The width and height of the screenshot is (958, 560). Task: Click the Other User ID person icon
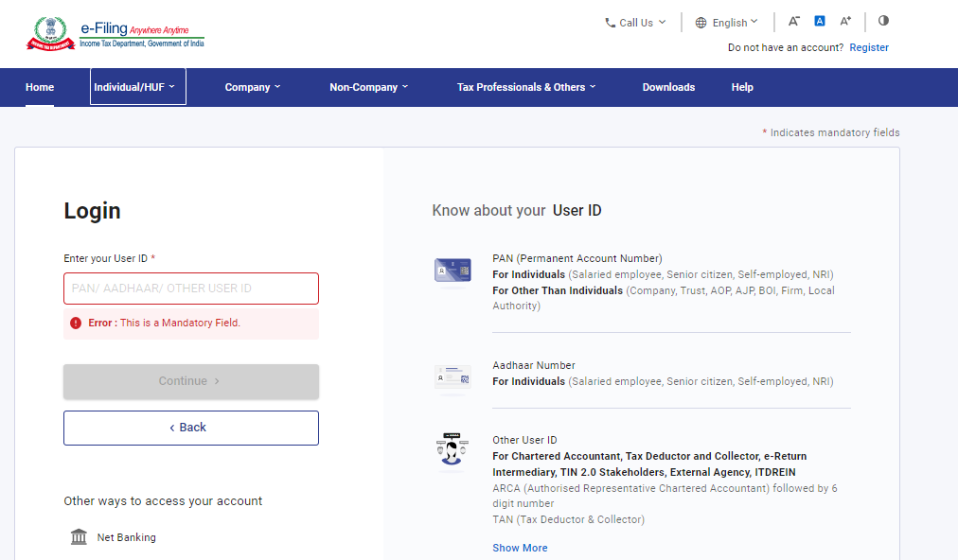[x=452, y=449]
